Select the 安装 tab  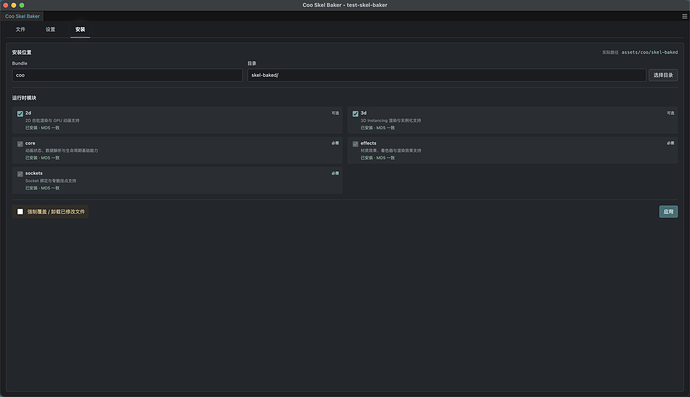(x=80, y=29)
